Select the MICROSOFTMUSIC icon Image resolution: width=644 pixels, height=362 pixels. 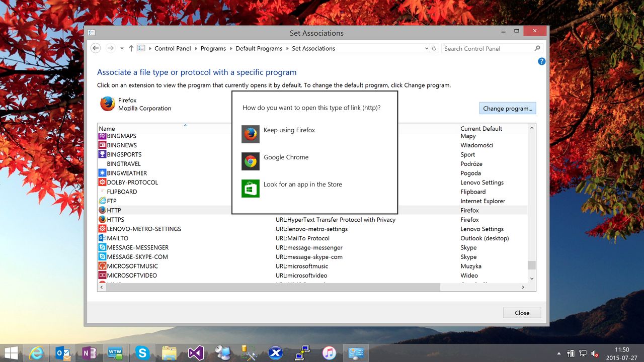[102, 266]
